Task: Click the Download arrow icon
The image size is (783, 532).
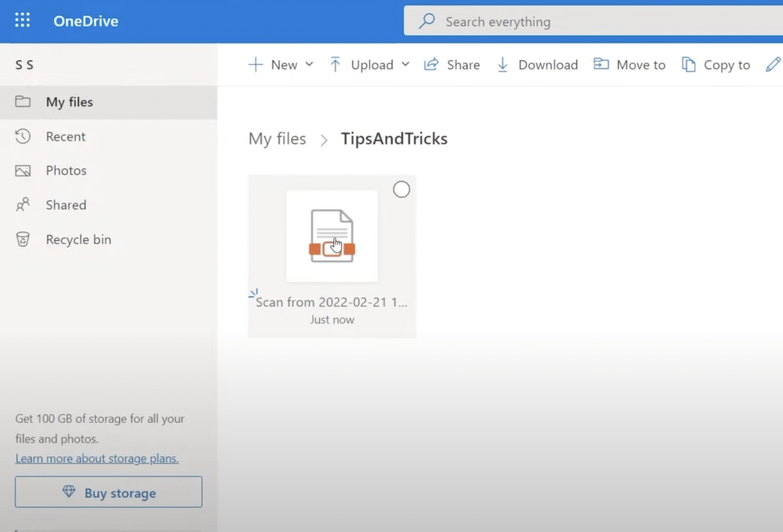Action: click(502, 64)
